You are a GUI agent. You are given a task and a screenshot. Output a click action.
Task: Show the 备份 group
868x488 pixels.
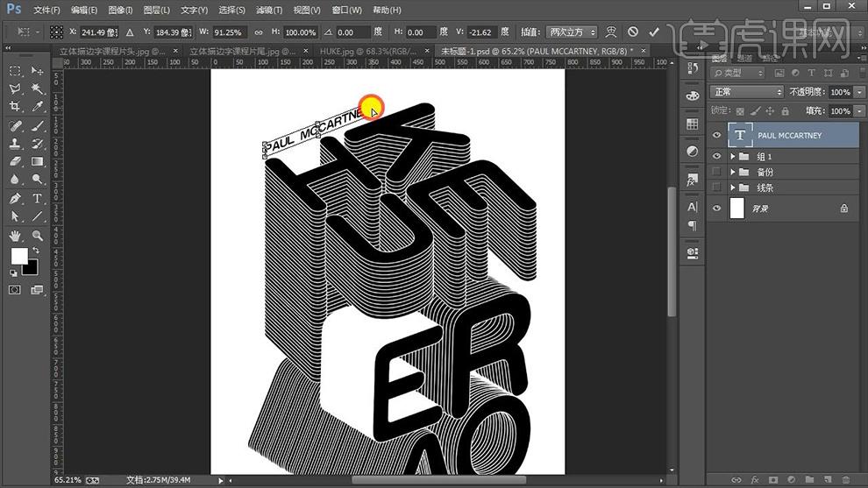[717, 172]
